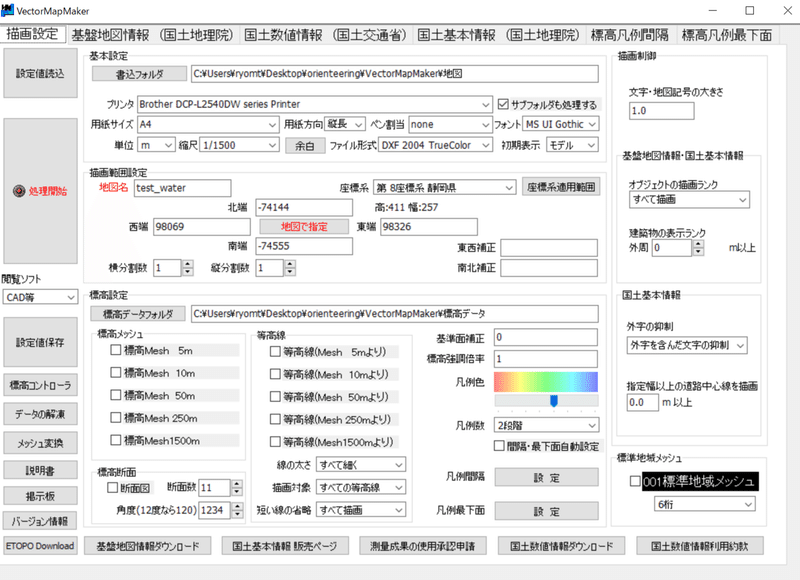
Task: Enable 標高Mesh 250m checkbox
Action: 116,418
